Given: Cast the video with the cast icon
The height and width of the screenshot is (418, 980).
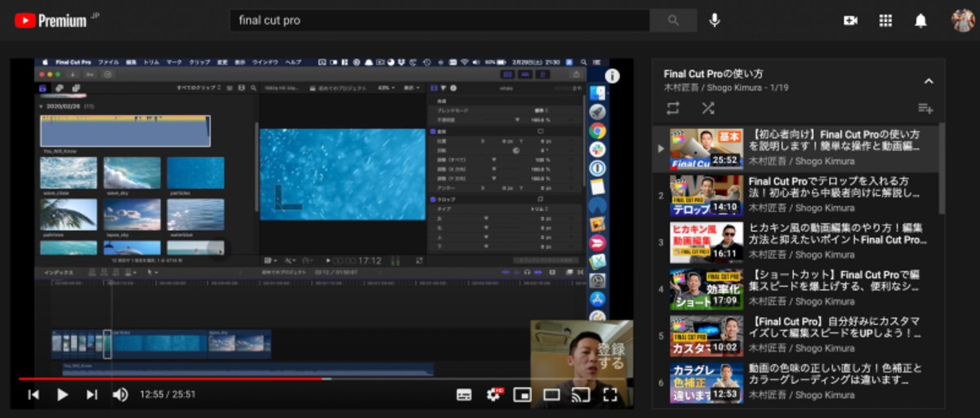Looking at the screenshot, I should [x=581, y=395].
